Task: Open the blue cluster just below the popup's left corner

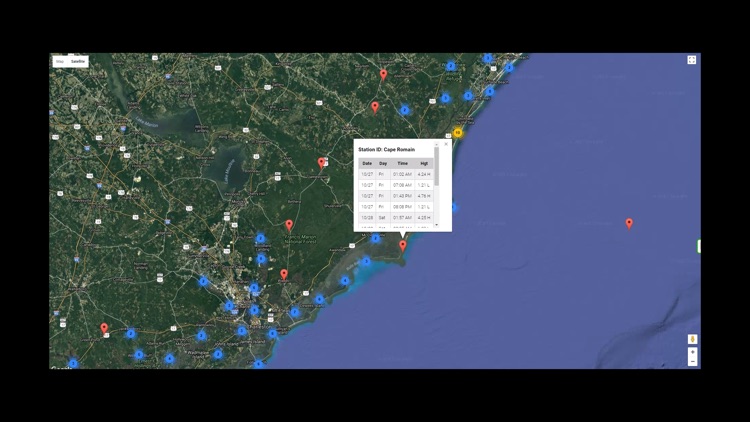Action: (x=375, y=238)
